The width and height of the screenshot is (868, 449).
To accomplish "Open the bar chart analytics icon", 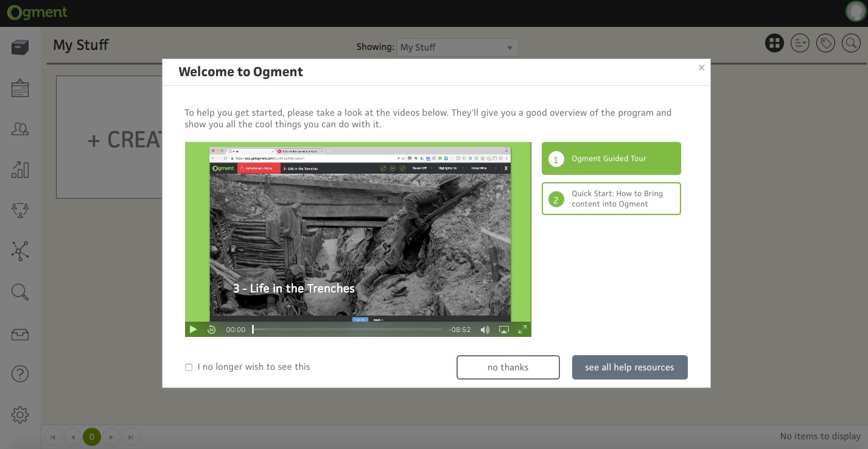I will 20,169.
